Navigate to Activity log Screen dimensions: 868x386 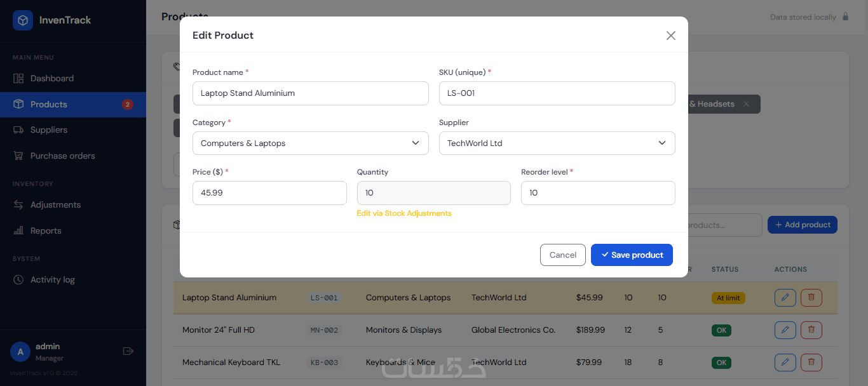tap(52, 280)
